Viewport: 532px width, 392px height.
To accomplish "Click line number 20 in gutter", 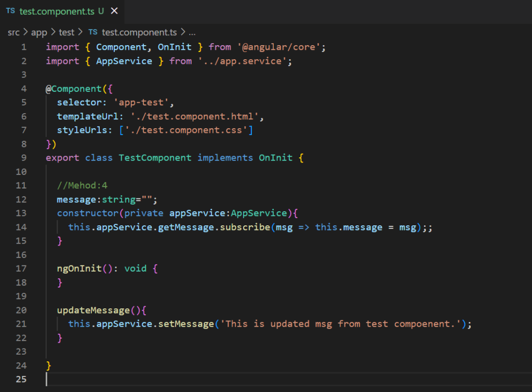I will click(21, 310).
